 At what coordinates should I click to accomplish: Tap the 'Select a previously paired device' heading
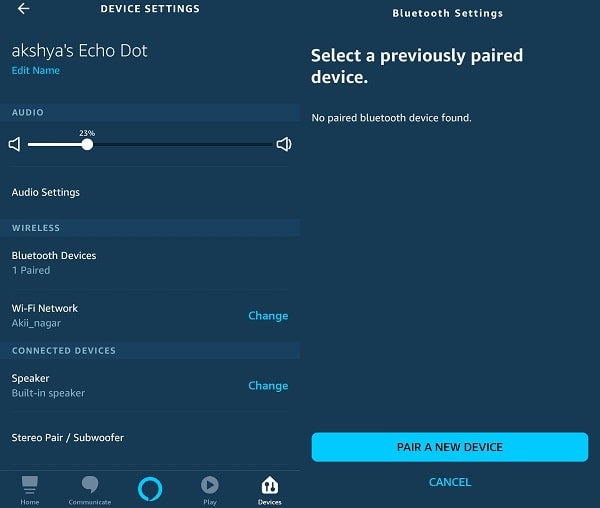tap(417, 66)
